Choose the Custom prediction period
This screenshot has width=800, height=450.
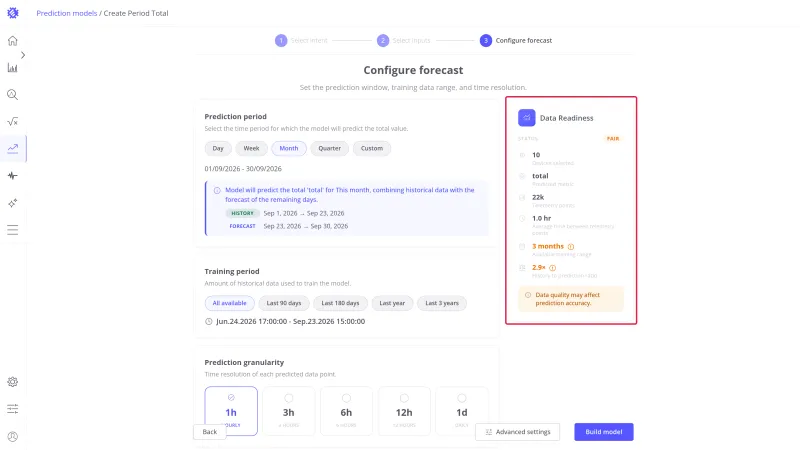(x=371, y=148)
